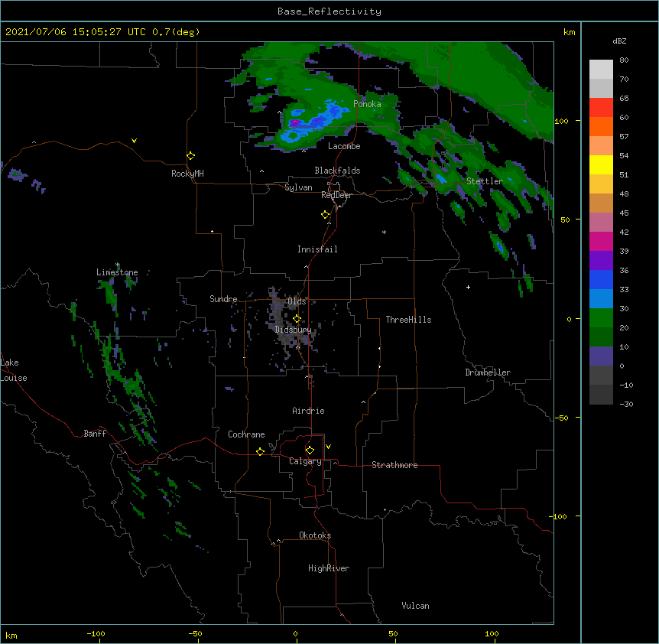Click the km unit label at bottom left
This screenshot has width=659, height=644.
11,635
